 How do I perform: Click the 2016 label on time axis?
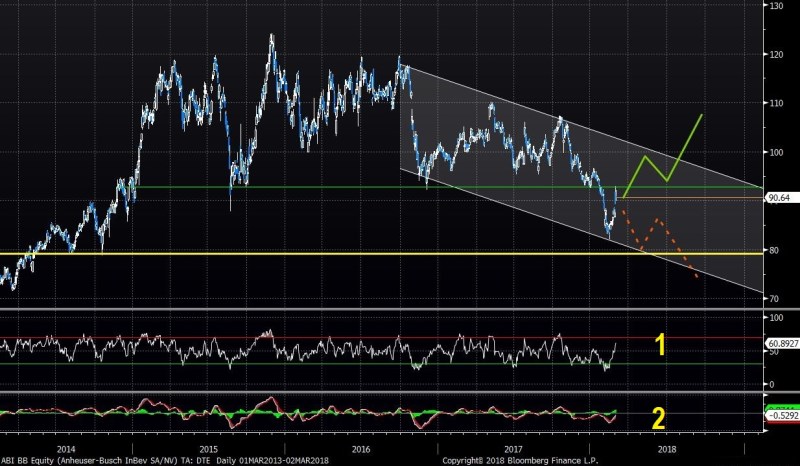coord(359,449)
